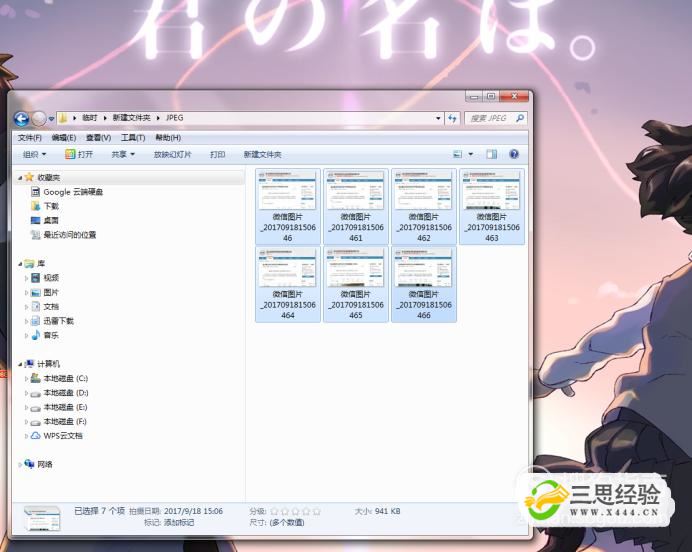Collapse the 计算机 tree group
The width and height of the screenshot is (692, 552).
pos(20,364)
